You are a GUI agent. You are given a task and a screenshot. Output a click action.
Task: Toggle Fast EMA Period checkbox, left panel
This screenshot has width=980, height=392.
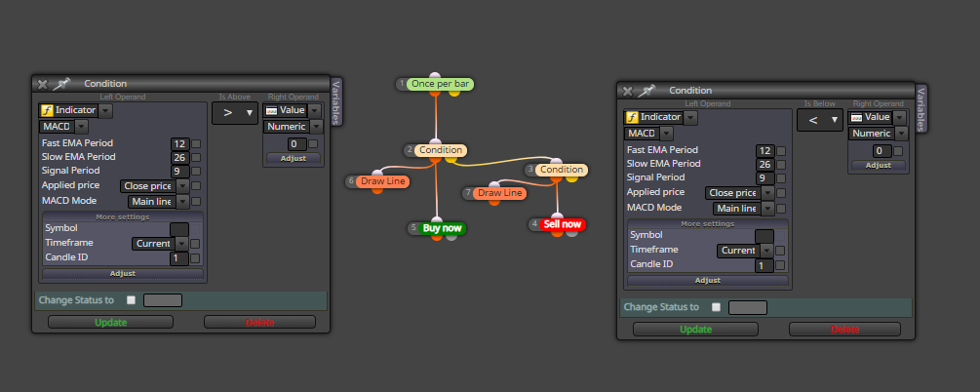tap(196, 143)
